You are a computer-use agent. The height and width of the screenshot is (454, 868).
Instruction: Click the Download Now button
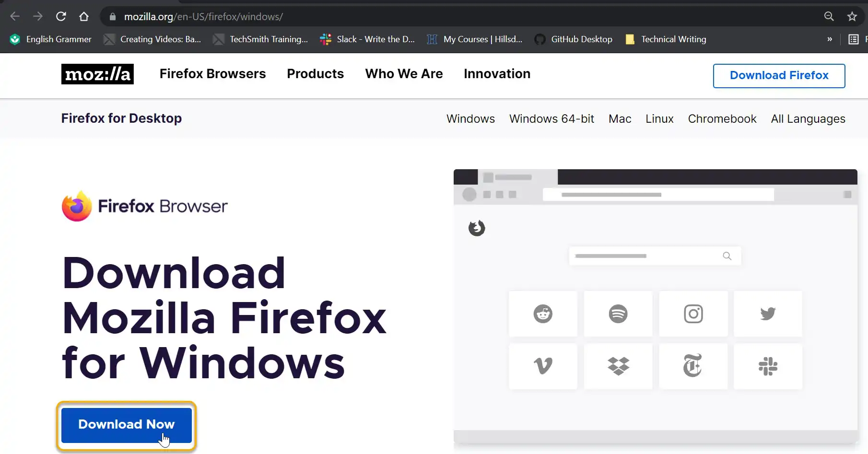[127, 425]
